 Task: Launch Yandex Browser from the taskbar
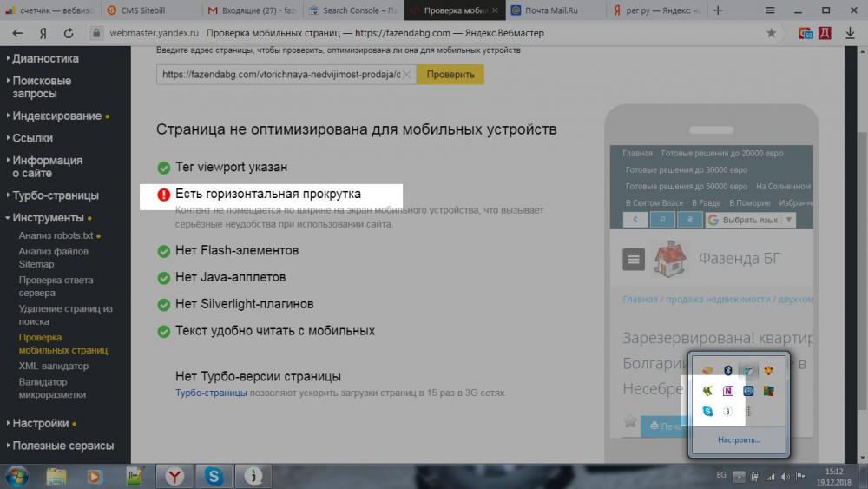click(174, 476)
